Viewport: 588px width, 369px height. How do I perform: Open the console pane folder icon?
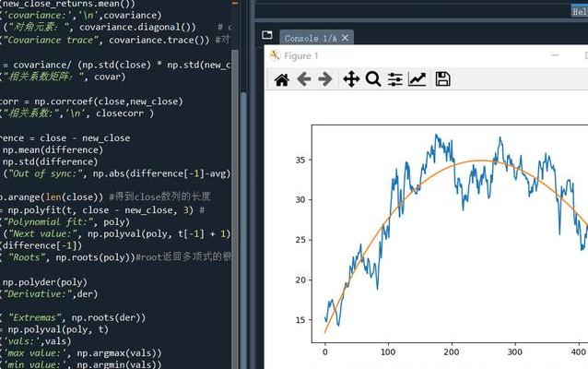click(267, 35)
